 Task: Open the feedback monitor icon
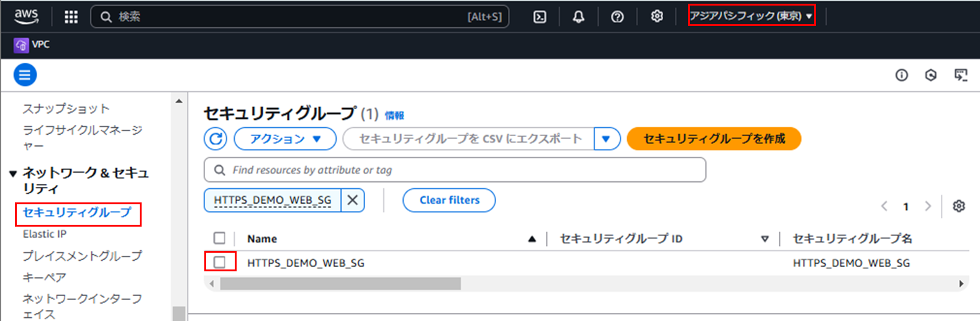(961, 75)
